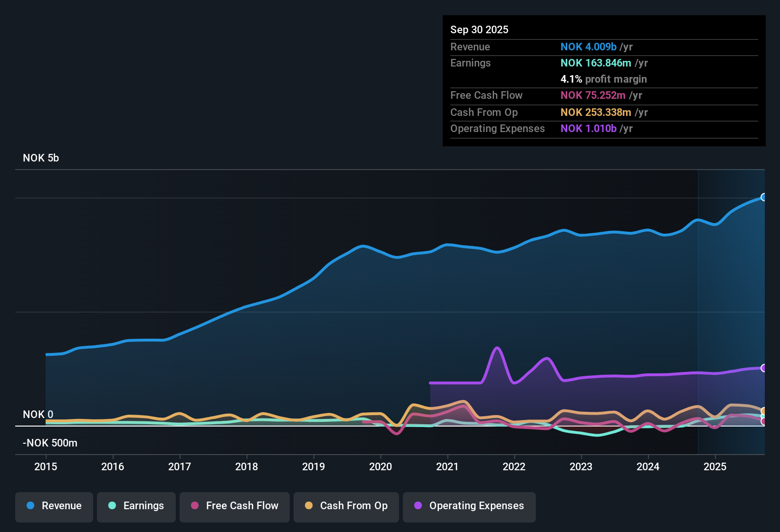Viewport: 780px width, 532px height.
Task: Toggle the Revenue series visibility
Action: pos(54,506)
